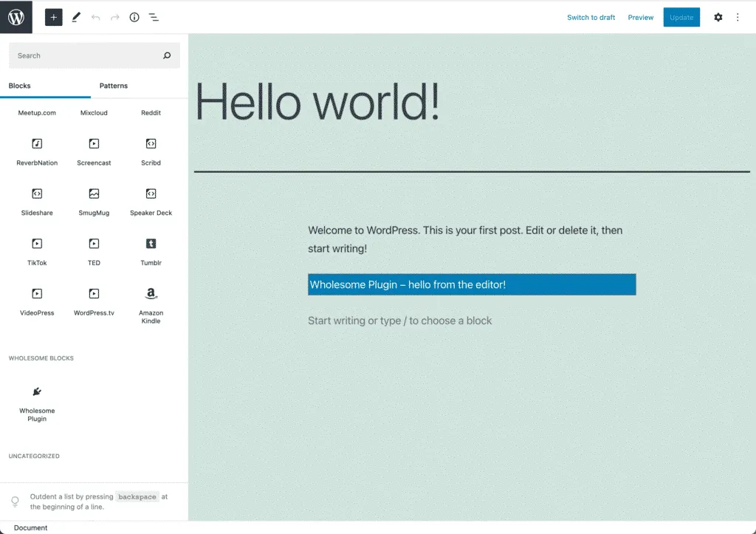Insert the ReverbNation embed block
This screenshot has height=534, width=756.
tap(37, 151)
